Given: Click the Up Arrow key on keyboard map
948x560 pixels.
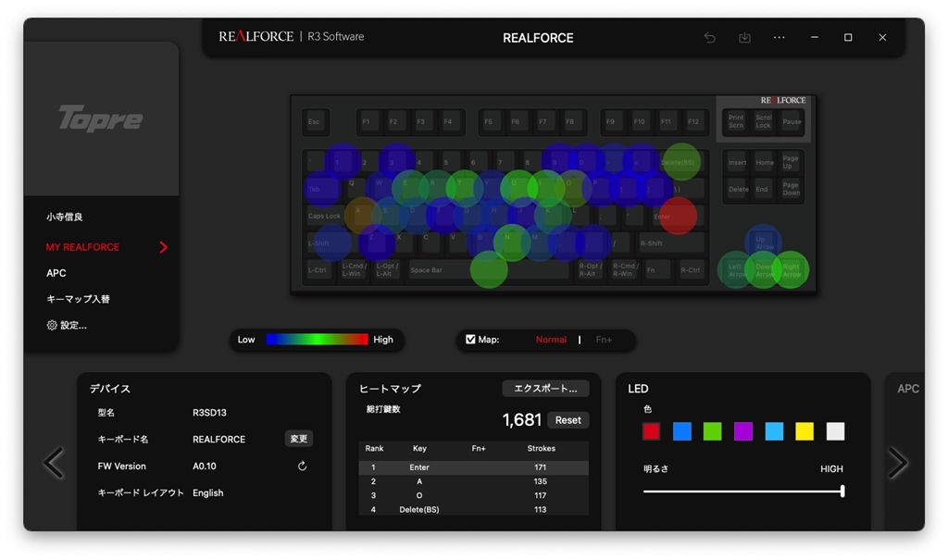Looking at the screenshot, I should click(764, 243).
